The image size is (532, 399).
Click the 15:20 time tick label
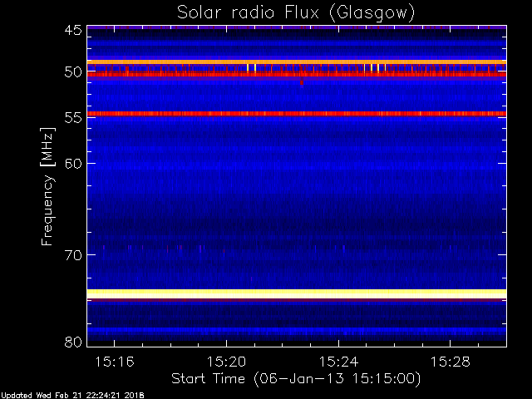click(226, 362)
